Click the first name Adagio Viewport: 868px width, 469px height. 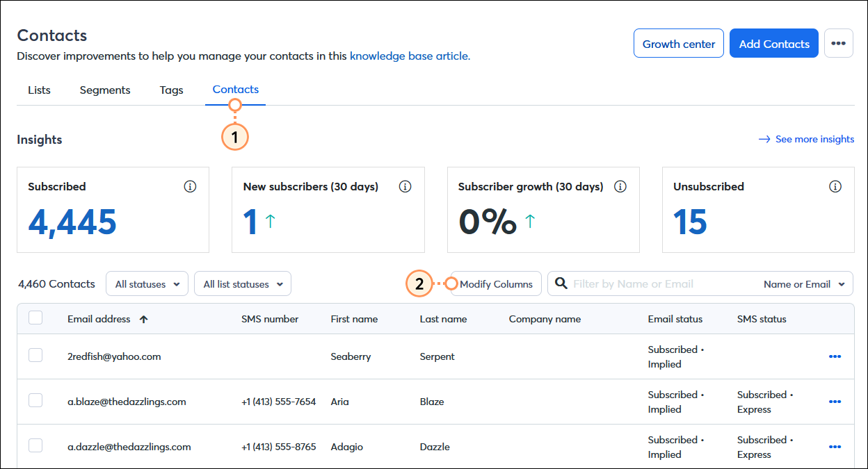(346, 447)
